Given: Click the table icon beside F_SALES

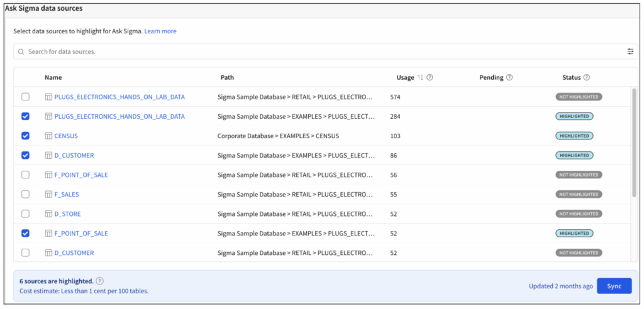Looking at the screenshot, I should [48, 195].
